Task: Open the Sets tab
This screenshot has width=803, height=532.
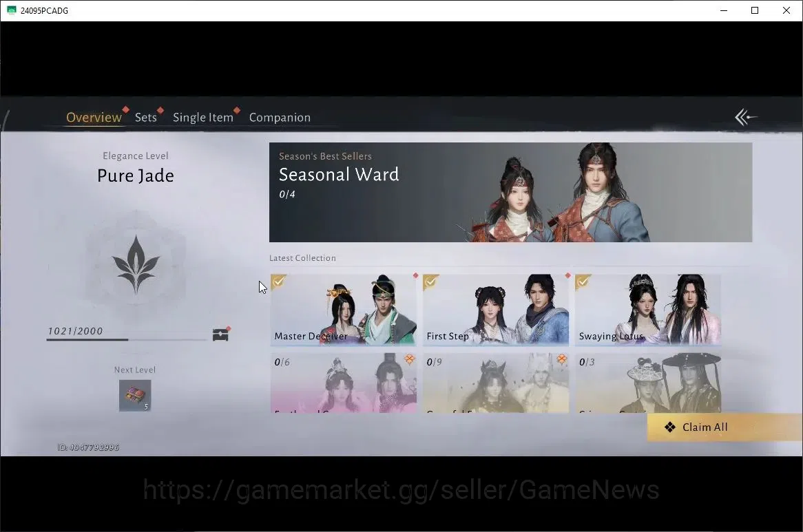Action: [145, 117]
